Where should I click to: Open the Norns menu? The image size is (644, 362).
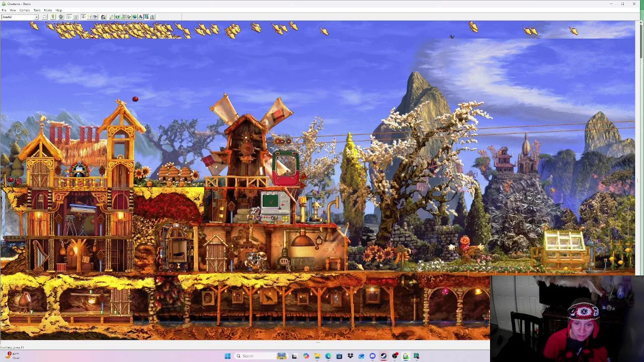pos(48,10)
